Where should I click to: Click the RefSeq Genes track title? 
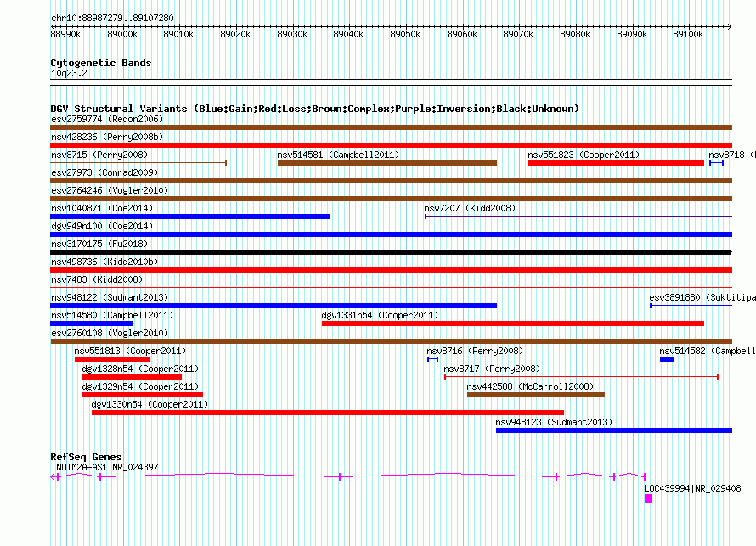coord(86,456)
